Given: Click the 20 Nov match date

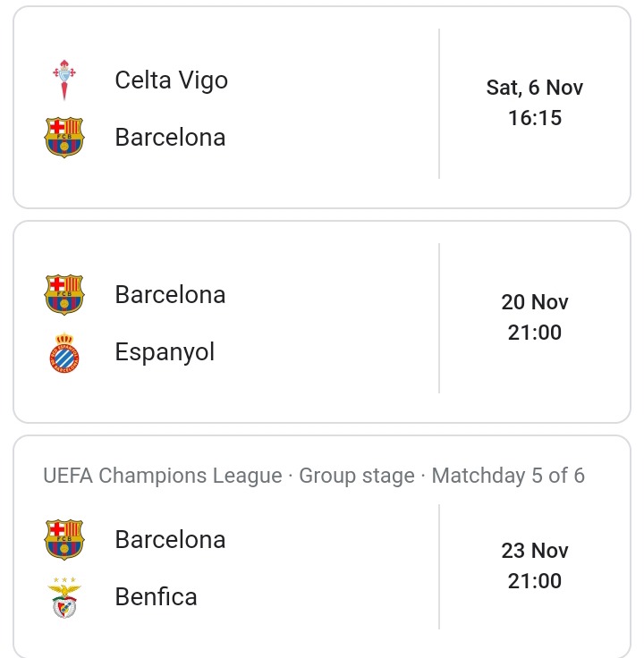Looking at the screenshot, I should pyautogui.click(x=534, y=302).
